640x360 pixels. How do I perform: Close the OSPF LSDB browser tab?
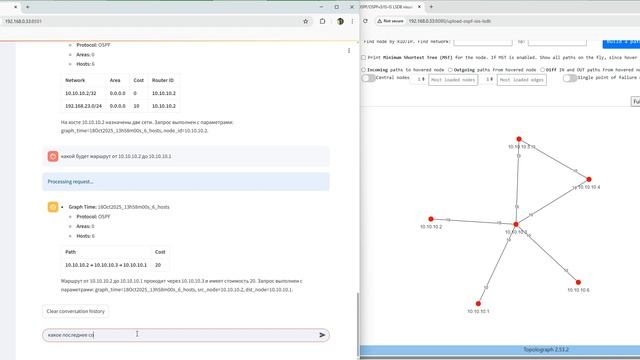pyautogui.click(x=419, y=7)
